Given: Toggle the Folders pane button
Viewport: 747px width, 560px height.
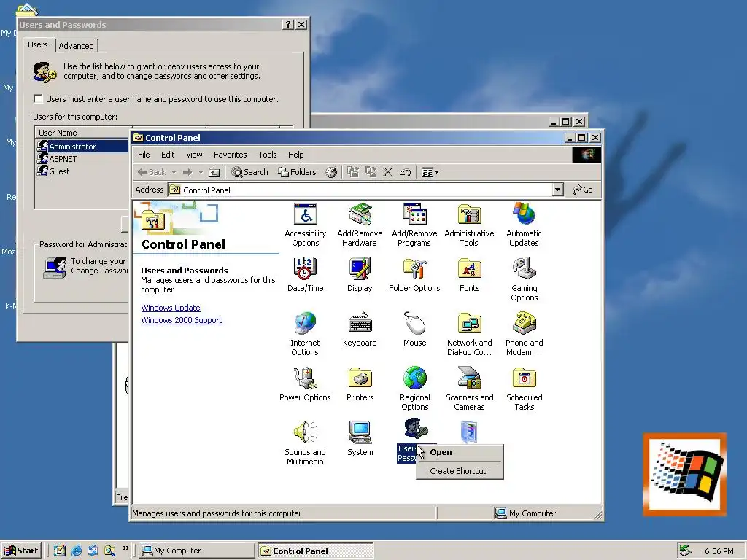Looking at the screenshot, I should tap(298, 172).
